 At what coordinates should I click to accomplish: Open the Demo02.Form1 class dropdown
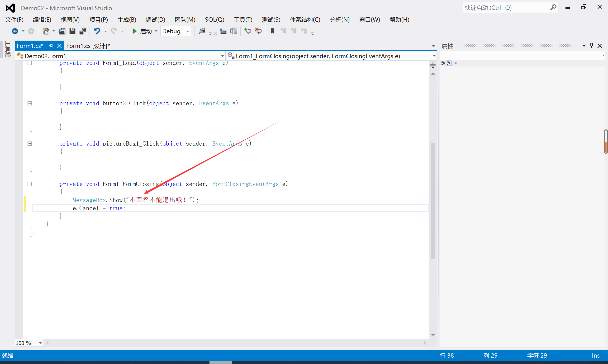pos(222,56)
